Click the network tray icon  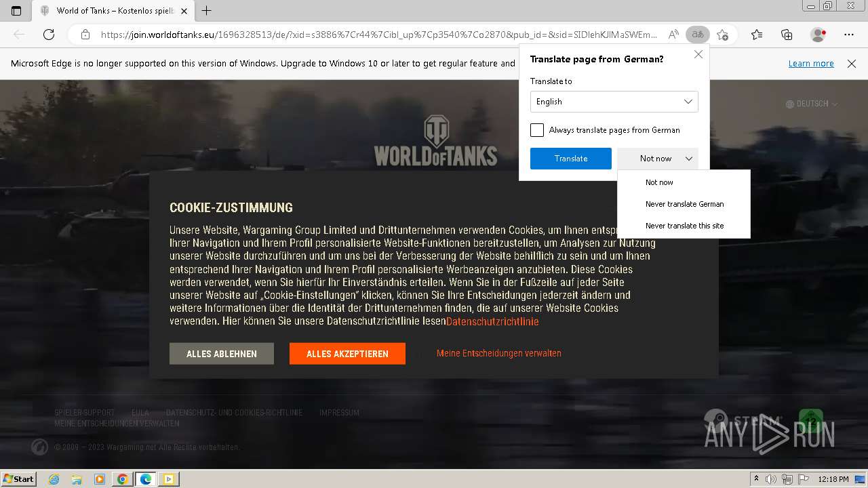pos(787,479)
